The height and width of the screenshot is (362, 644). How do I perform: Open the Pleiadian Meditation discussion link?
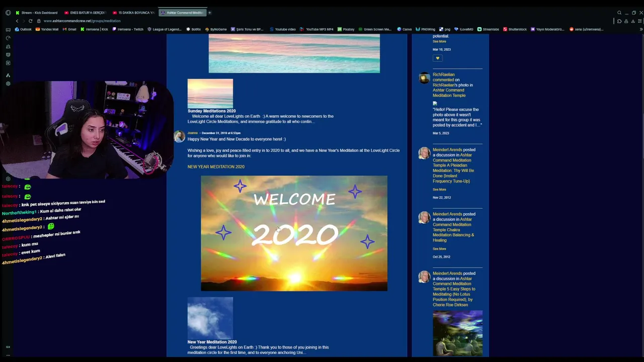tap(453, 168)
